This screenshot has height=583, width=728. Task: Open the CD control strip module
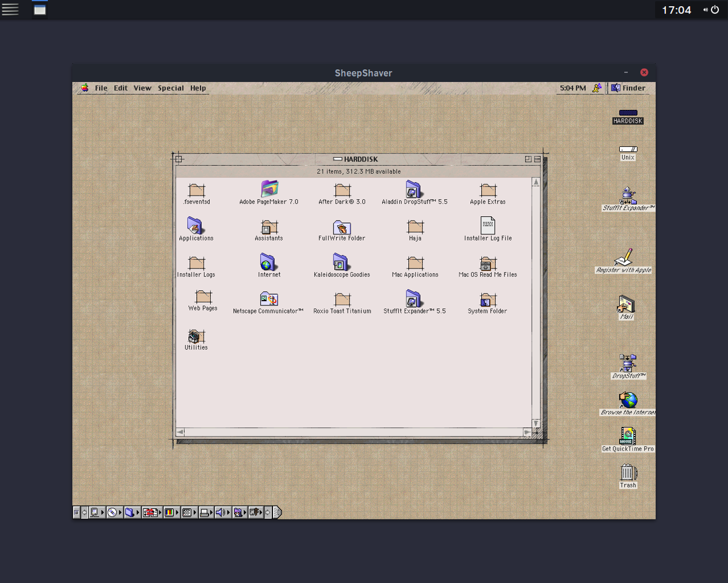pos(114,512)
